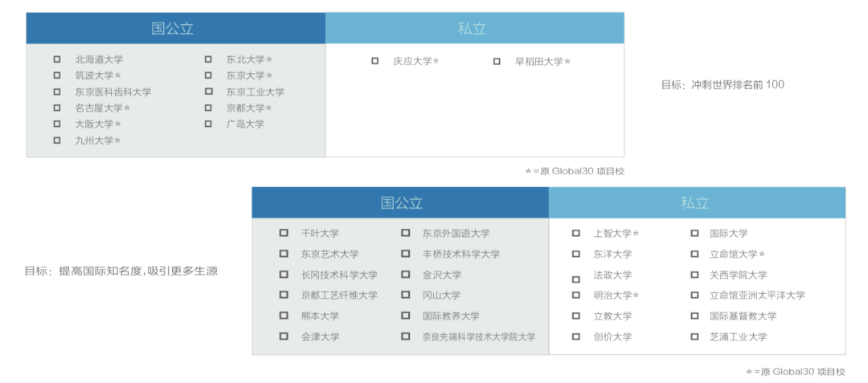Image resolution: width=868 pixels, height=383 pixels.
Task: Click the 名古屋大学* entry
Action: point(103,108)
